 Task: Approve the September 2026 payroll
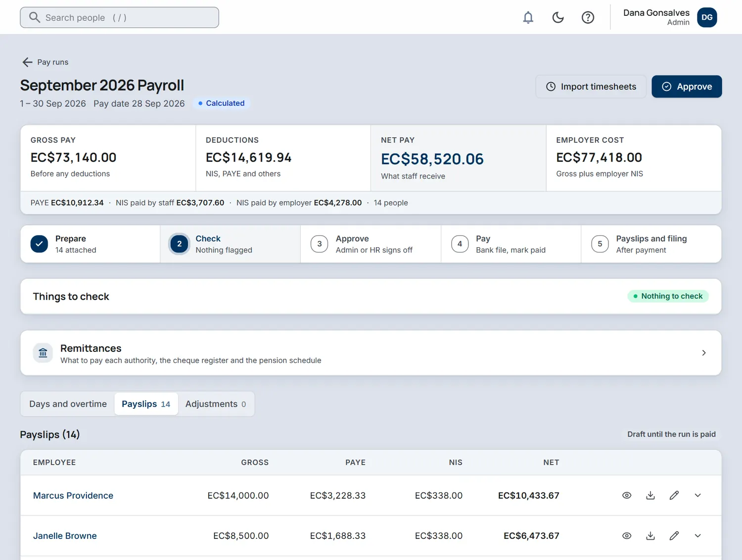[687, 86]
